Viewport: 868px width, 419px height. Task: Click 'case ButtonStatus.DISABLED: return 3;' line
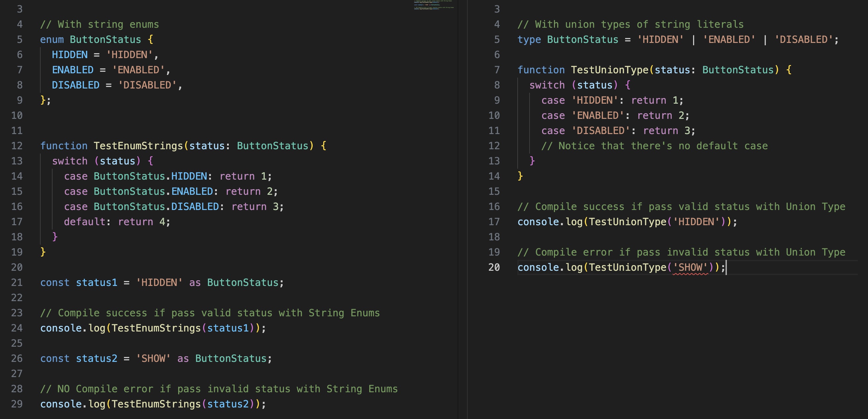[174, 206]
